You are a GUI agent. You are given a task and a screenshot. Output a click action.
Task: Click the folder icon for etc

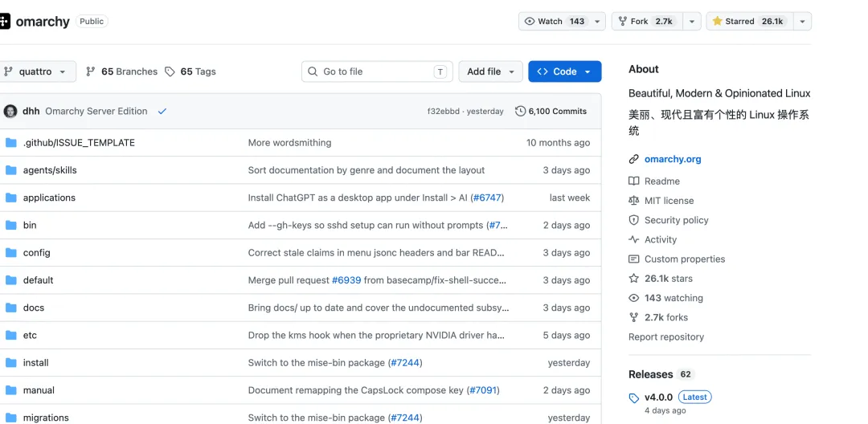[x=11, y=335]
